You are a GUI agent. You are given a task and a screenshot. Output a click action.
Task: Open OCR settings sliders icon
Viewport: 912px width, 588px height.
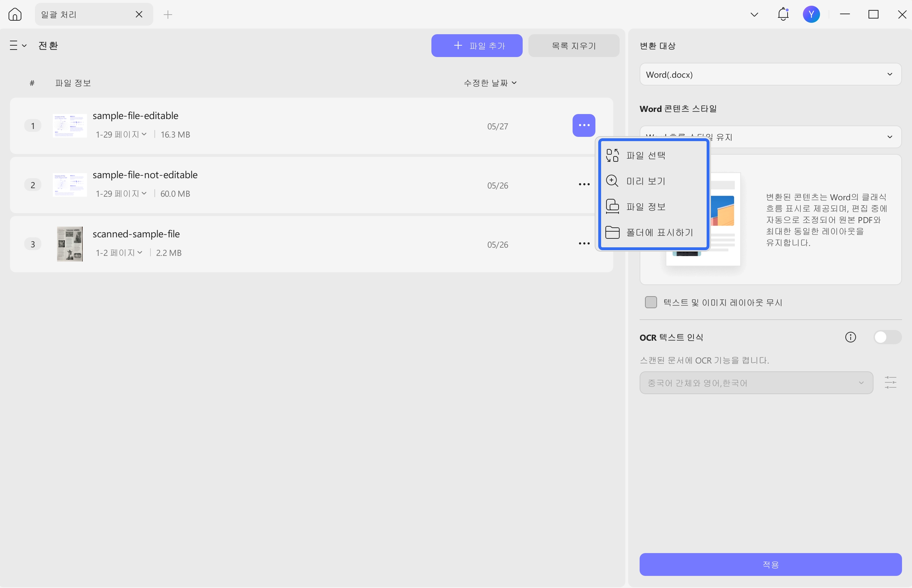tap(890, 383)
